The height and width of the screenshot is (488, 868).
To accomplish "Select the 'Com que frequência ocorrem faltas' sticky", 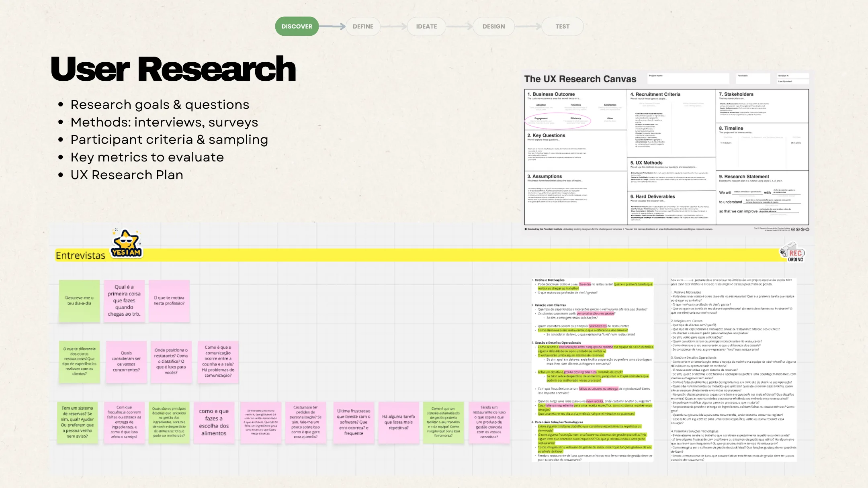I will pyautogui.click(x=124, y=423).
